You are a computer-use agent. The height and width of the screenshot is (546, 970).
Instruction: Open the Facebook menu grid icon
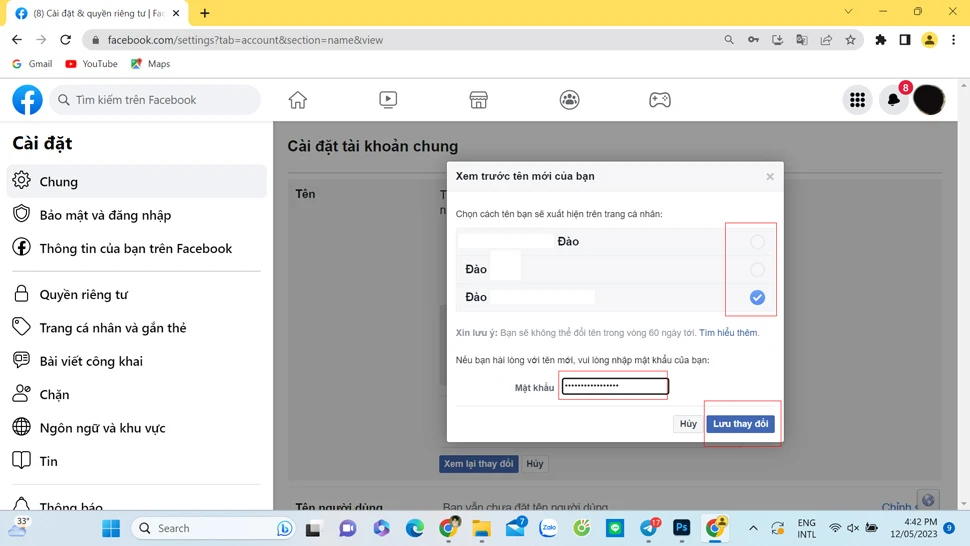[857, 100]
